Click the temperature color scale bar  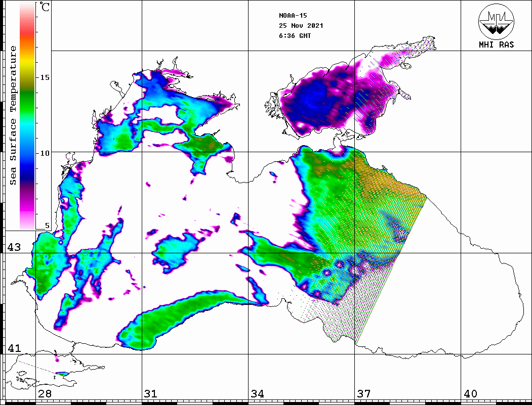point(27,116)
